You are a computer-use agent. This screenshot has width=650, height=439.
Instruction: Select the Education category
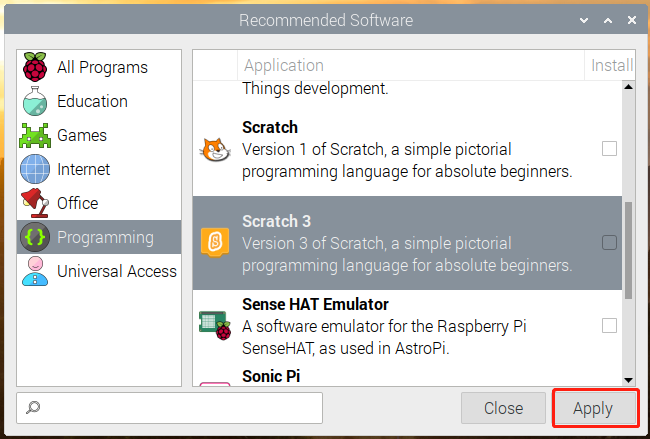tap(99, 101)
